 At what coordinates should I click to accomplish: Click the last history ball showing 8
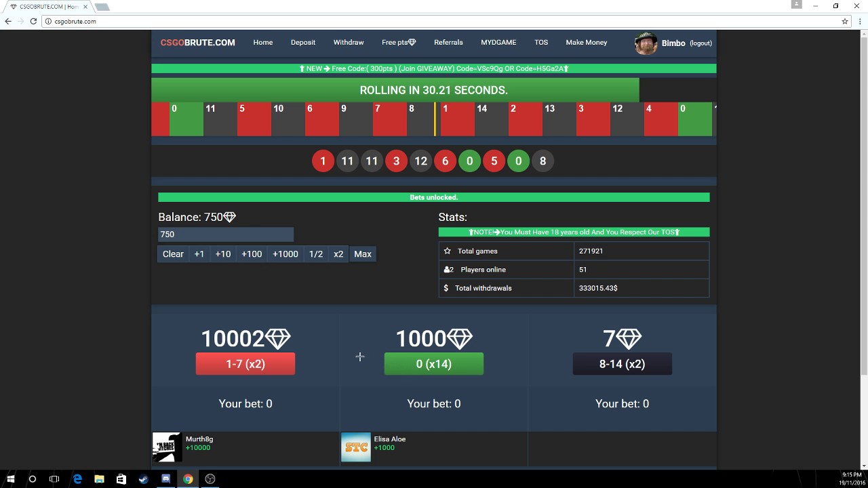(x=542, y=161)
